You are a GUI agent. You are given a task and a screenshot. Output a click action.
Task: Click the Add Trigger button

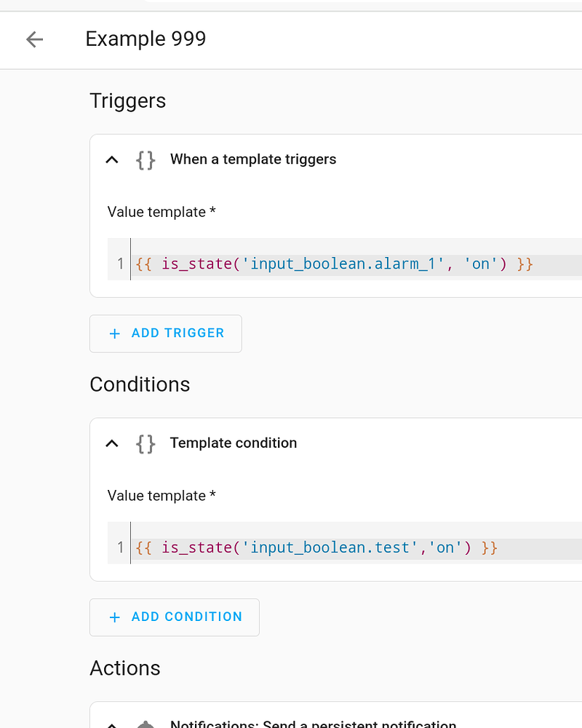(166, 333)
